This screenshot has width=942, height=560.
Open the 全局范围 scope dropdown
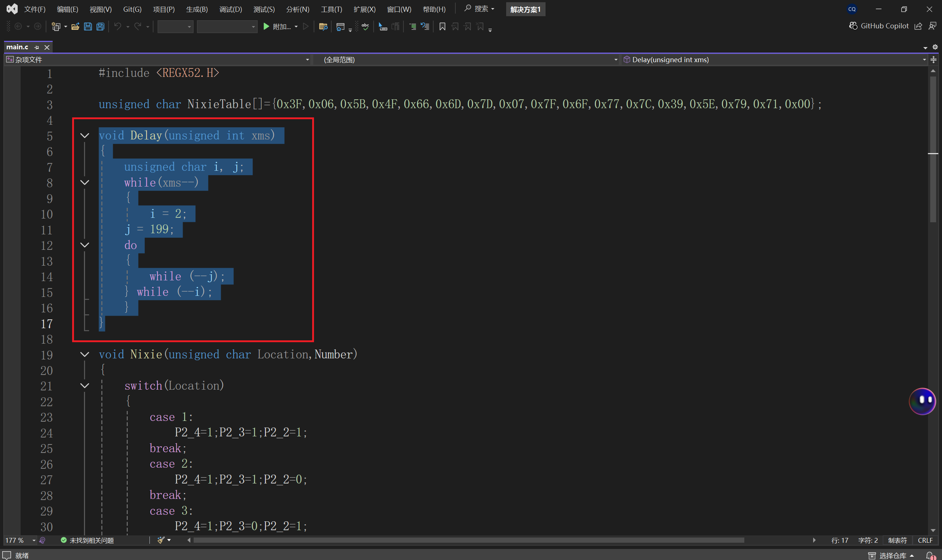tap(615, 60)
